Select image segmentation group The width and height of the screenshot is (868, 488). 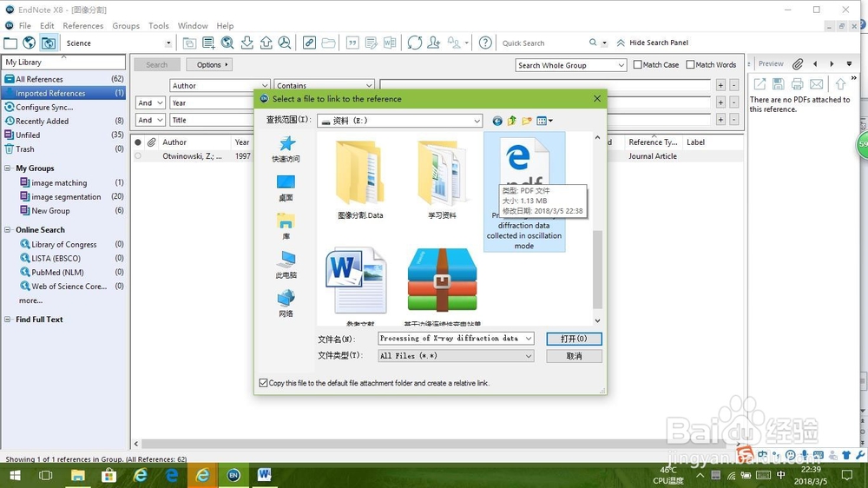click(x=66, y=196)
